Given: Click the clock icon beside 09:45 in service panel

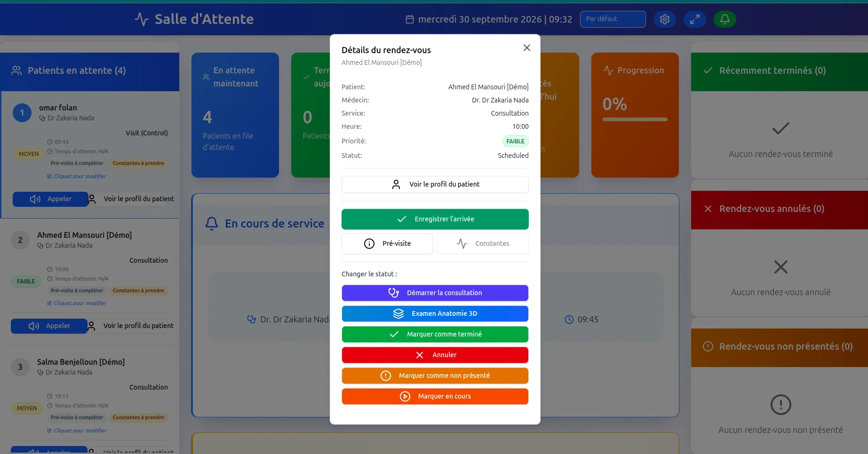Looking at the screenshot, I should 569,320.
